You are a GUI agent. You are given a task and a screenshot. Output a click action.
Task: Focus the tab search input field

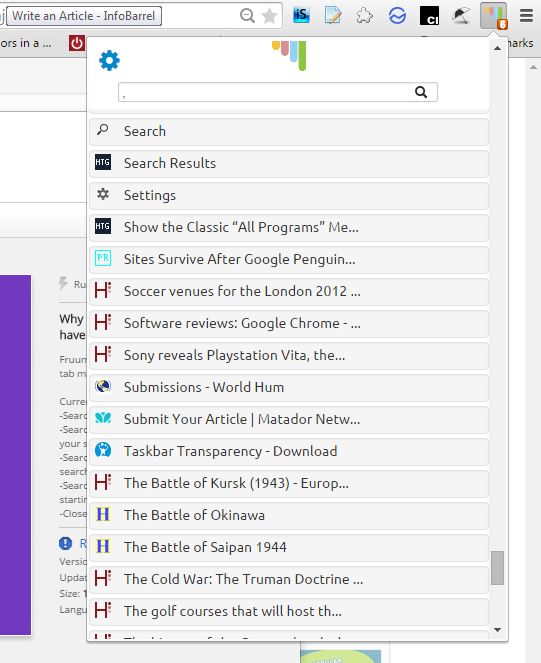277,92
